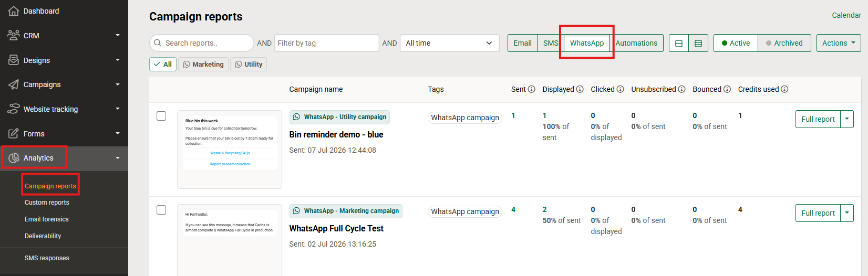Open the Blue bin this week preview thumbnail

(x=230, y=150)
